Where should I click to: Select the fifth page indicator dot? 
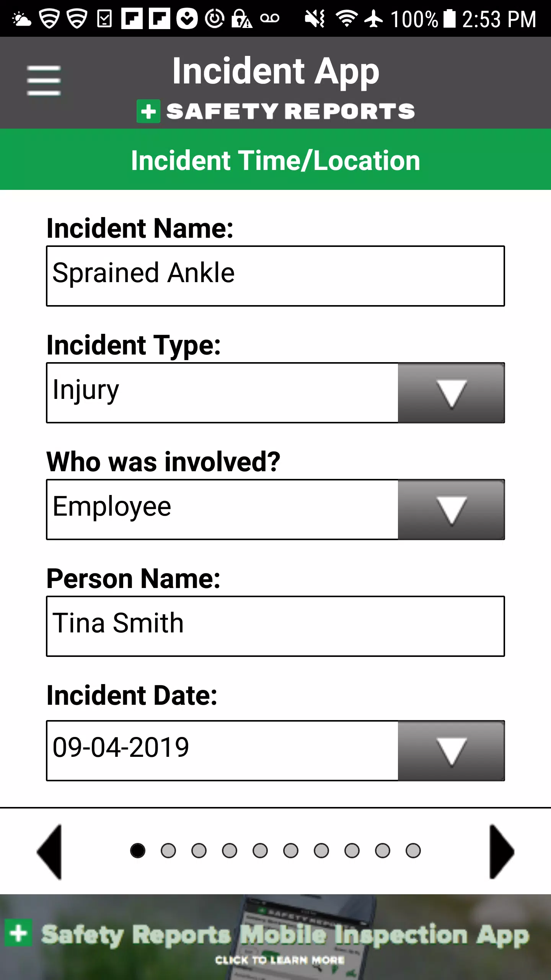260,851
